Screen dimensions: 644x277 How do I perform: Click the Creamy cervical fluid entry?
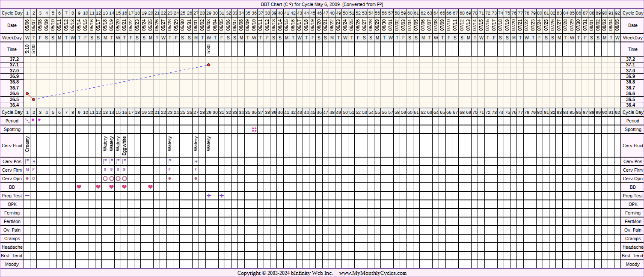click(27, 144)
